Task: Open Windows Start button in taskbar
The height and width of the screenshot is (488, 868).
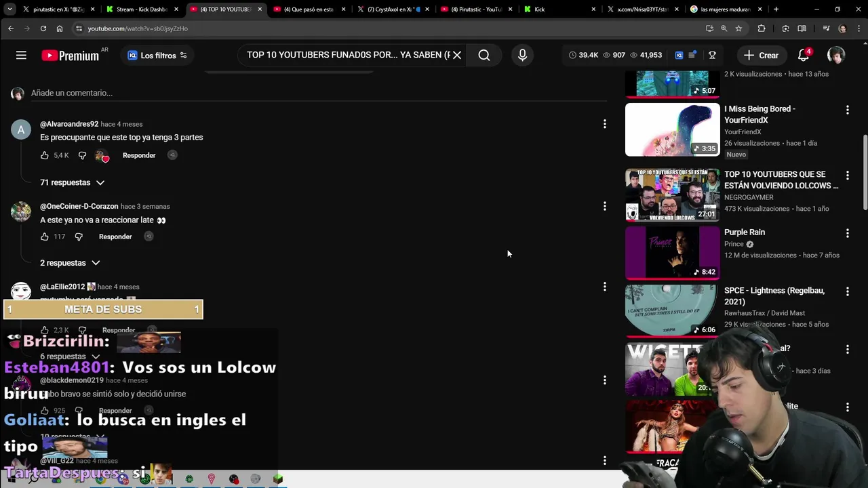Action: tap(10, 479)
